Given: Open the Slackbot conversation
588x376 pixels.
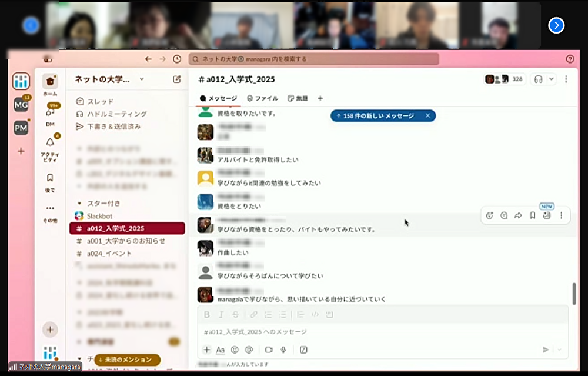Looking at the screenshot, I should click(93, 216).
